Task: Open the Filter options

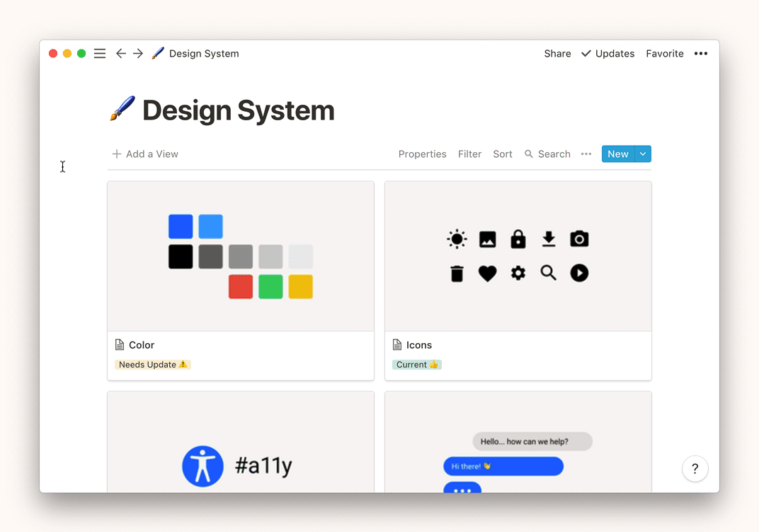Action: (x=469, y=154)
